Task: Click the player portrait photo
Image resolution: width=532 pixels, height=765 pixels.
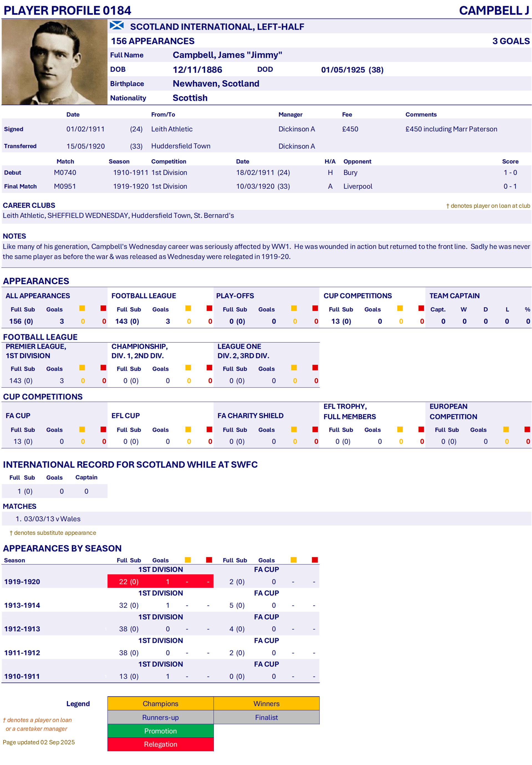Action: click(54, 62)
